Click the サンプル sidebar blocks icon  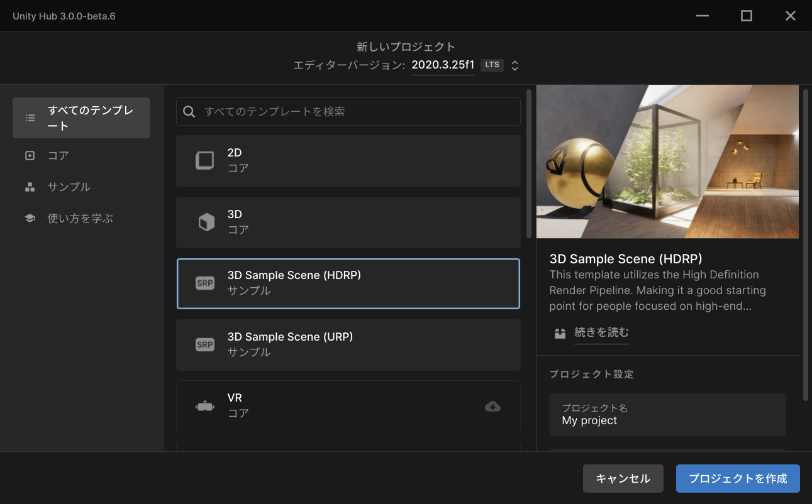click(x=30, y=187)
